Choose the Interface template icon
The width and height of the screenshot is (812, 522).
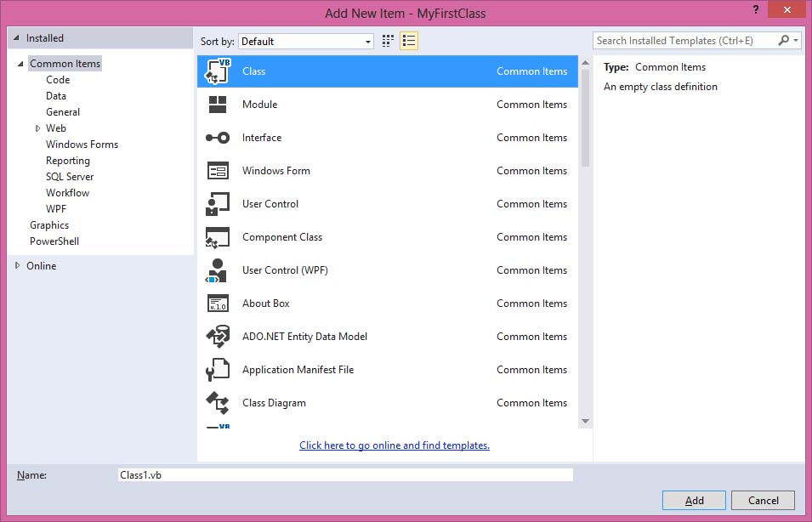(x=218, y=138)
